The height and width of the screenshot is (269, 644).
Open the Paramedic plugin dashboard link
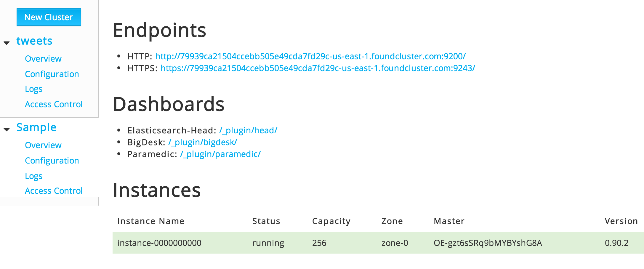220,154
